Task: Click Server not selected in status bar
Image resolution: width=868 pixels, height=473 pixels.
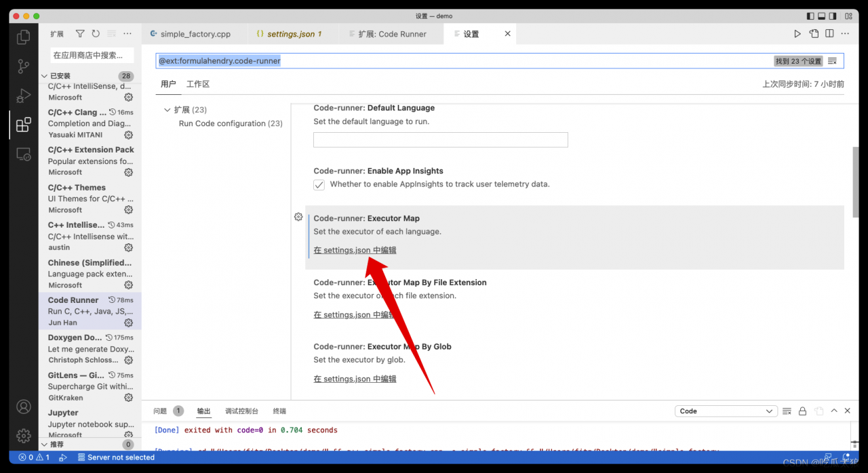Action: point(116,457)
